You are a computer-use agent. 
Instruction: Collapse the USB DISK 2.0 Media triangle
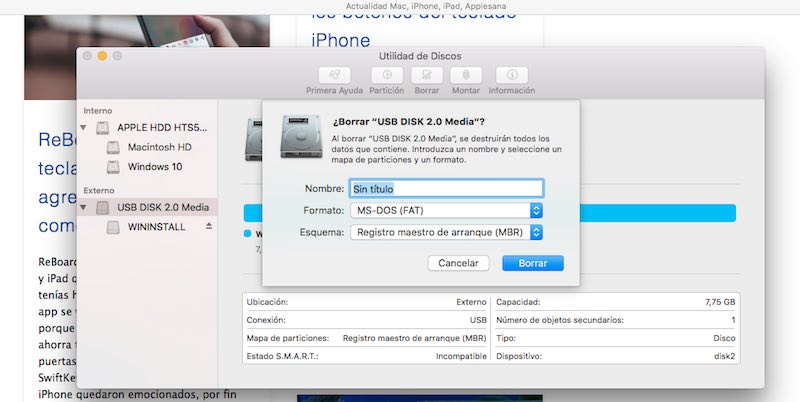(84, 208)
